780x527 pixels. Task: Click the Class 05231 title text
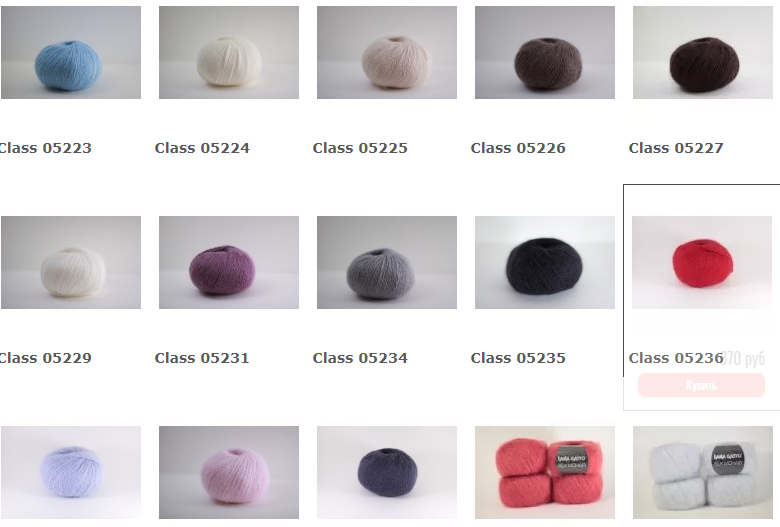click(x=202, y=358)
